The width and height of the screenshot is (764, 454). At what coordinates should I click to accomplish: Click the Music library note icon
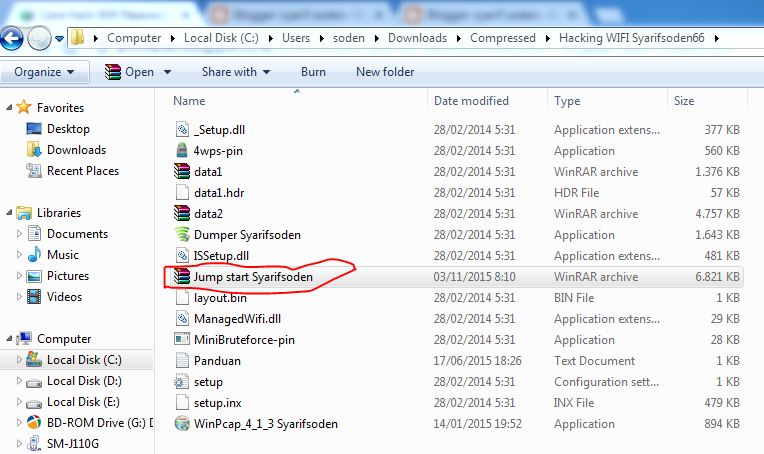34,254
